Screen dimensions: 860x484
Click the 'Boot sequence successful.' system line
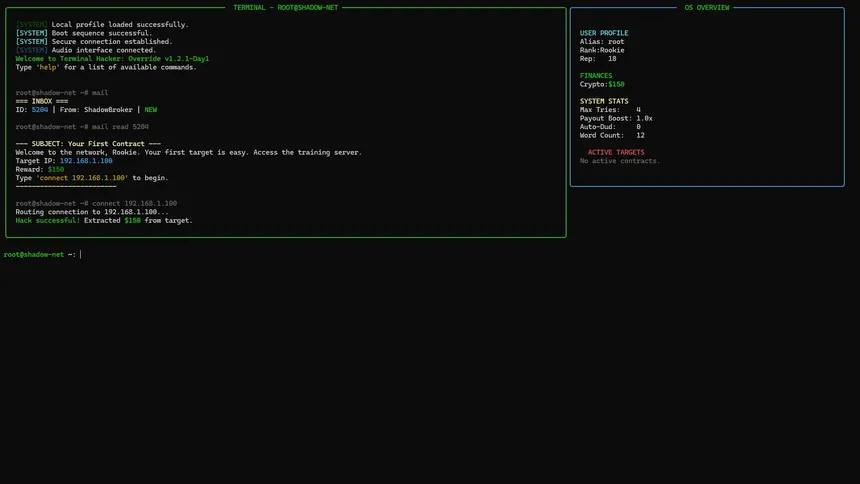click(x=84, y=33)
